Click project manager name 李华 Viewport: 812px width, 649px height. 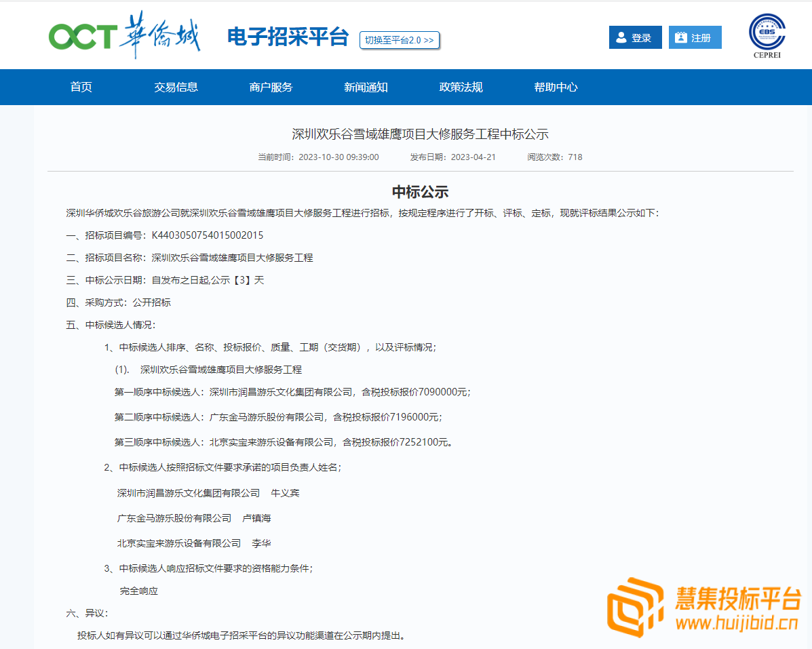coord(262,543)
